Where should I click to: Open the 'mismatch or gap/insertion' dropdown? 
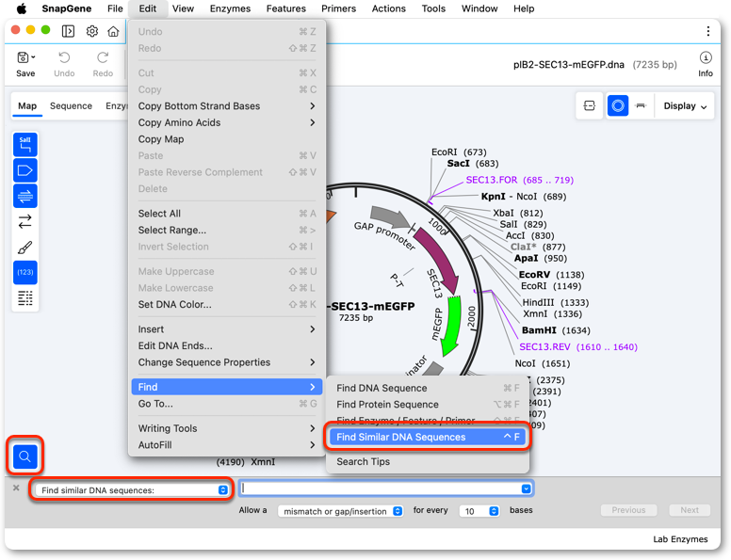(x=340, y=511)
